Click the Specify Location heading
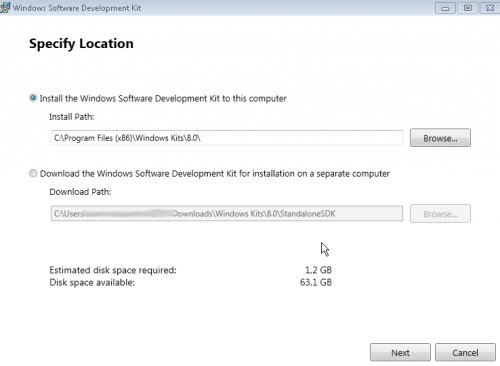The image size is (500, 366). click(81, 44)
